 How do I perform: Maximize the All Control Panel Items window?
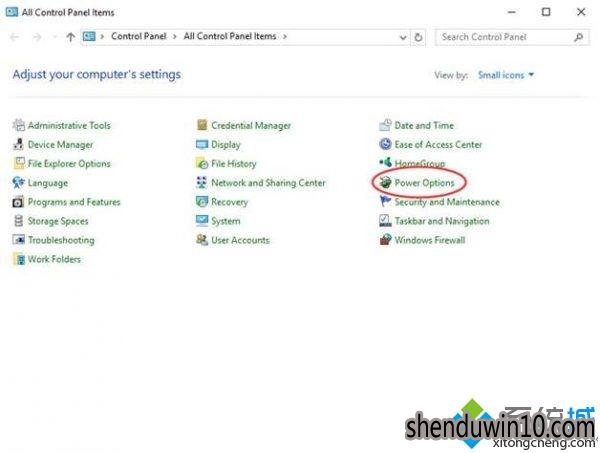(x=546, y=12)
